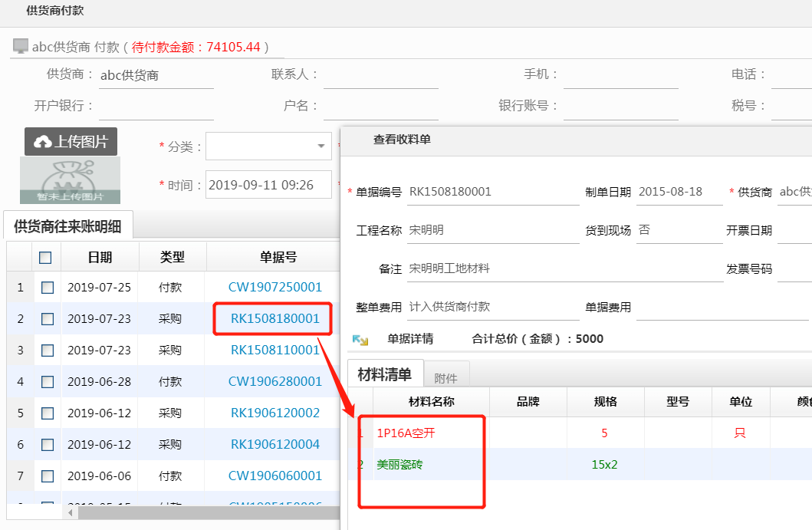Screen dimensions: 812x530
Task: Click the 联系人 input field
Action: click(380, 75)
